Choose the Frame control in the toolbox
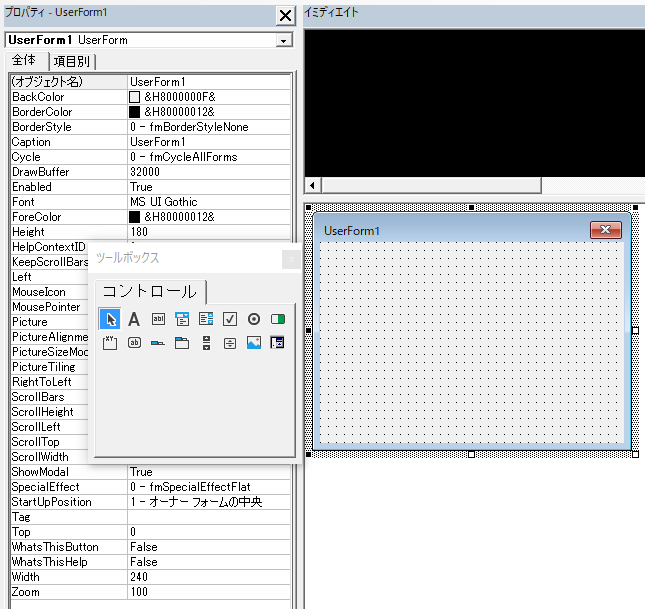The height and width of the screenshot is (609, 645). coord(110,343)
